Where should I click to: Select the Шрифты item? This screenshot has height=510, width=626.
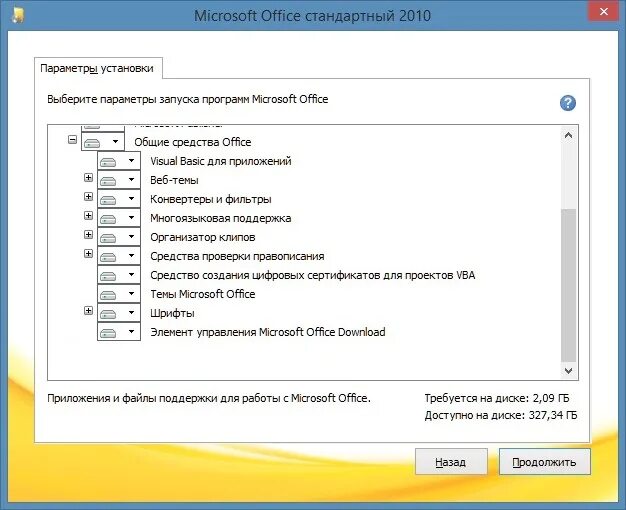[172, 313]
